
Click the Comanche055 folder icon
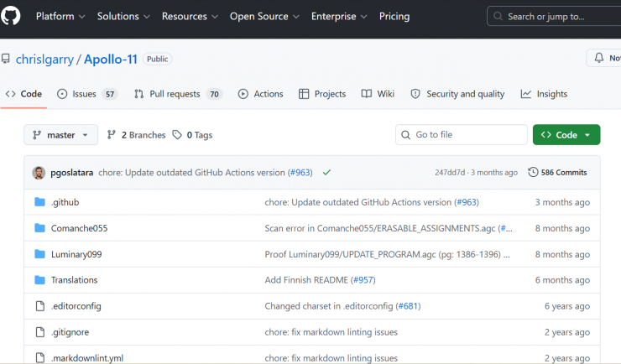pyautogui.click(x=39, y=228)
